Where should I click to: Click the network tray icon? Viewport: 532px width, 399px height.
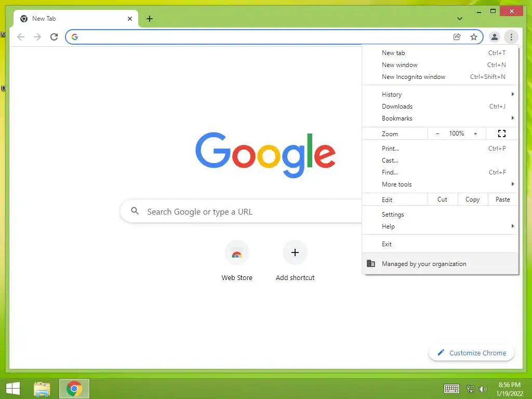(x=471, y=389)
